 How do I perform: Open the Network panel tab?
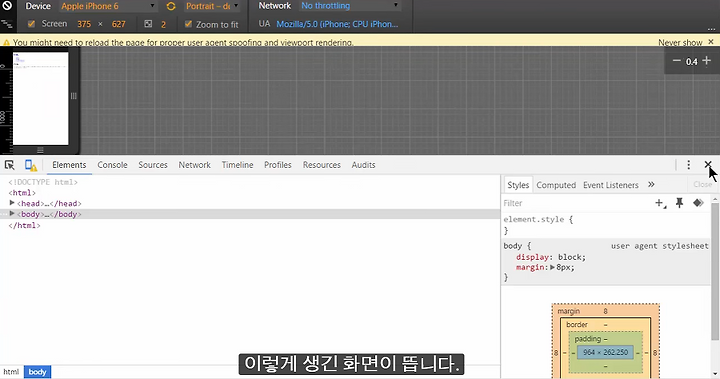[194, 165]
